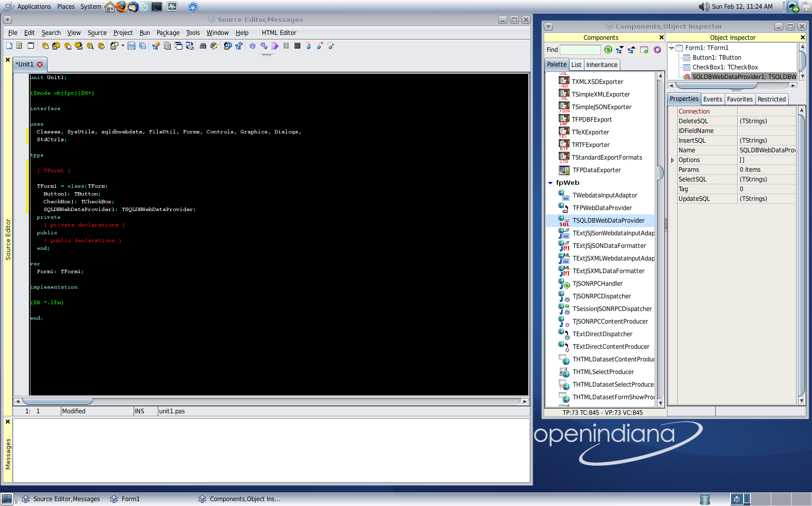This screenshot has height=506, width=812.
Task: Close the Components panel with its X
Action: tap(661, 37)
